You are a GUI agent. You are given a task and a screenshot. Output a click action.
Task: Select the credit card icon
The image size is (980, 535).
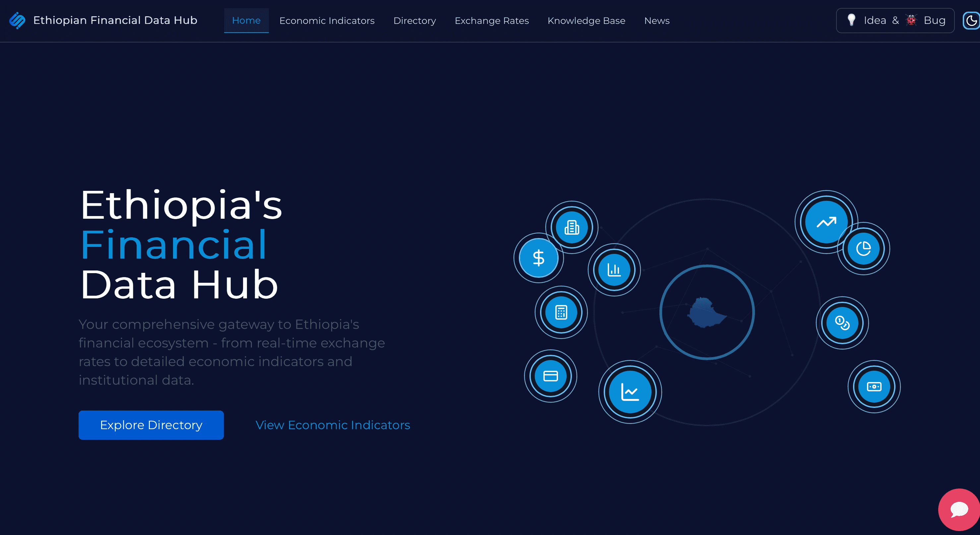point(550,376)
